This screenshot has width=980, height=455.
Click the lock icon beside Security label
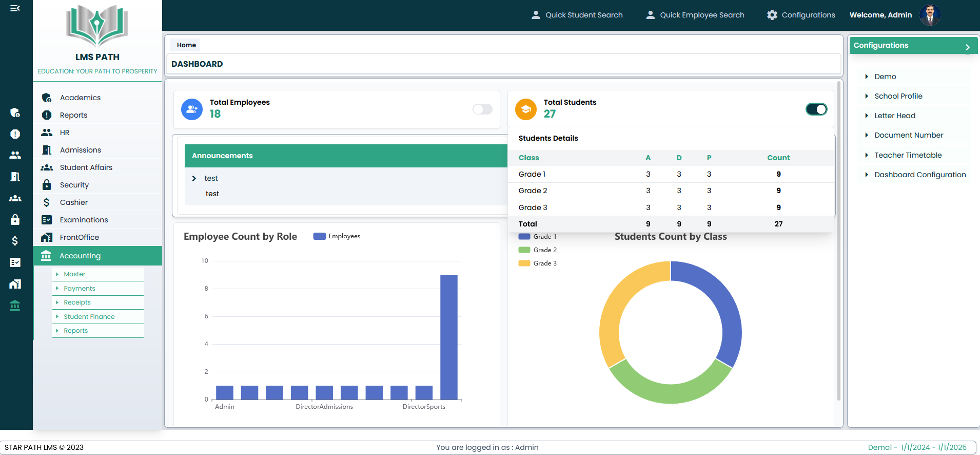[47, 185]
